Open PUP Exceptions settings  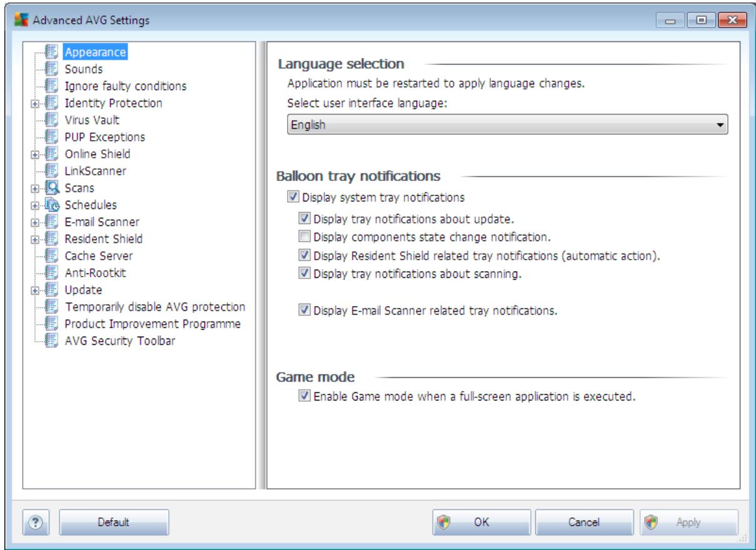point(105,136)
